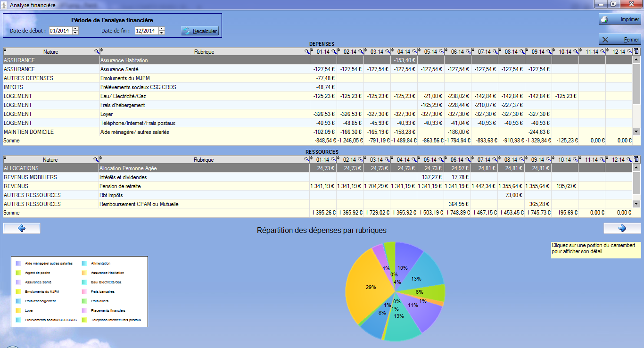This screenshot has height=348, width=644.
Task: Close the window with Fermer button
Action: [x=620, y=40]
